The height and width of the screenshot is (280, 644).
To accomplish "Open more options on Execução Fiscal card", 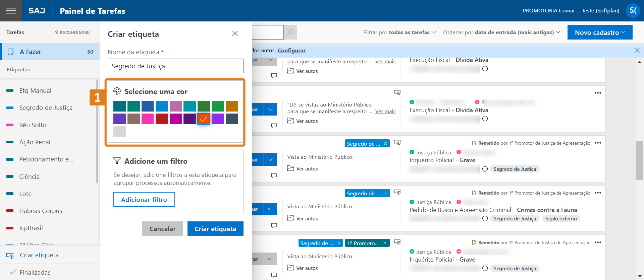I will pyautogui.click(x=597, y=93).
